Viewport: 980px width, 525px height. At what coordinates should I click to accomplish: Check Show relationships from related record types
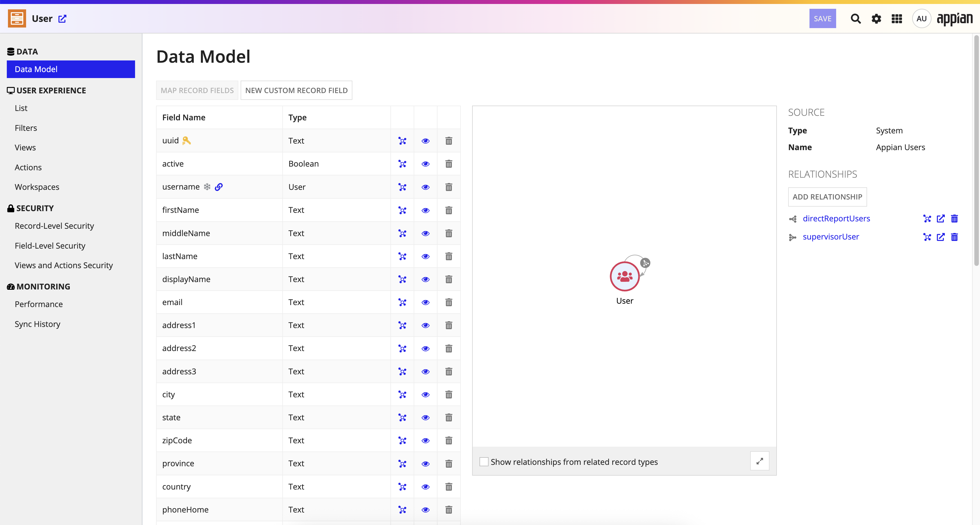point(483,462)
